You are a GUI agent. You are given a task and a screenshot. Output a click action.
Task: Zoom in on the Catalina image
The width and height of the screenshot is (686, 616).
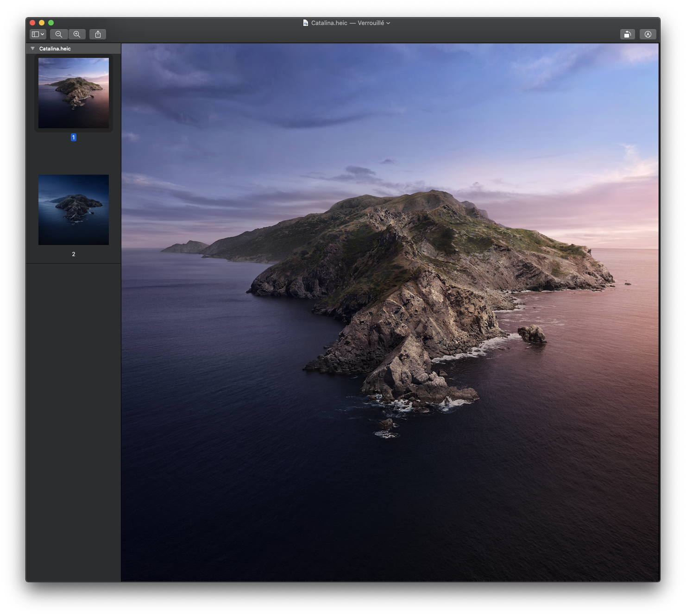tap(77, 34)
